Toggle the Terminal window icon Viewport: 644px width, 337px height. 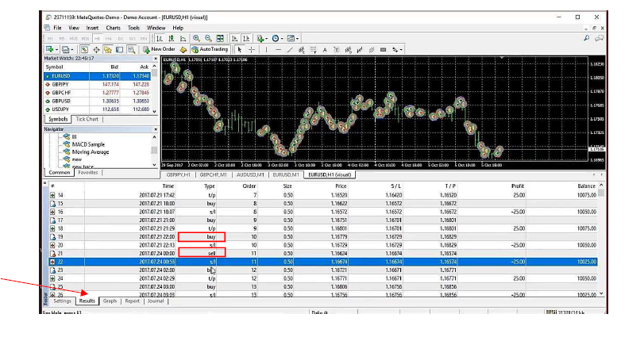click(120, 50)
